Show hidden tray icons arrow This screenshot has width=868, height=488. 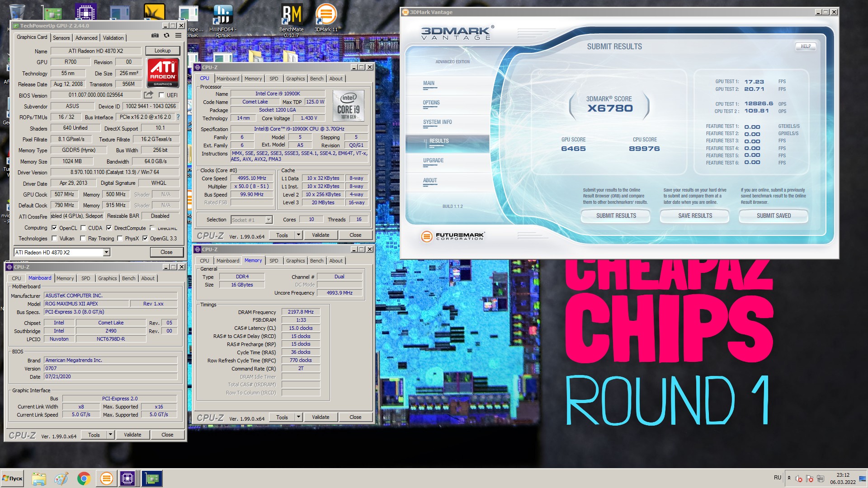pyautogui.click(x=789, y=478)
